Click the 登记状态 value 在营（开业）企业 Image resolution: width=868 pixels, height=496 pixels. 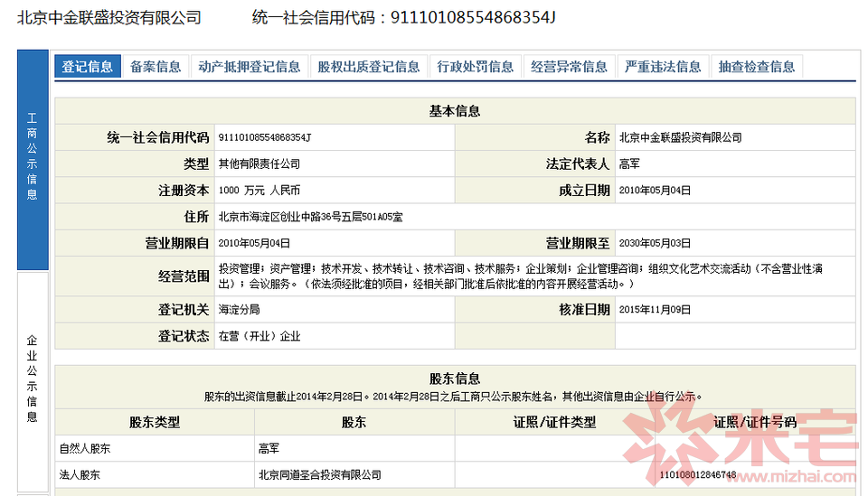tap(259, 336)
